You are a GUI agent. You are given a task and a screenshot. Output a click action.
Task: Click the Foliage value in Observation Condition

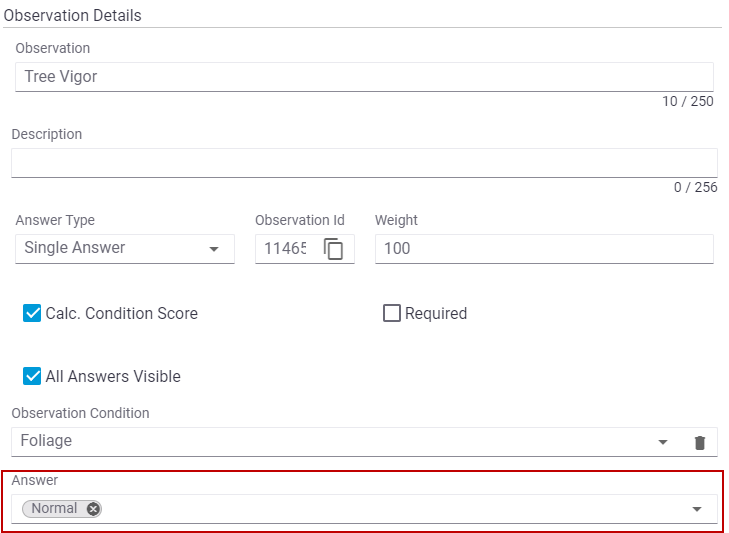[46, 441]
